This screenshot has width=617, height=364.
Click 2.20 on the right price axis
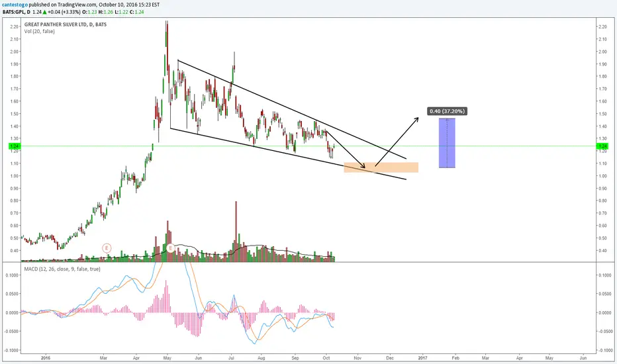602,26
